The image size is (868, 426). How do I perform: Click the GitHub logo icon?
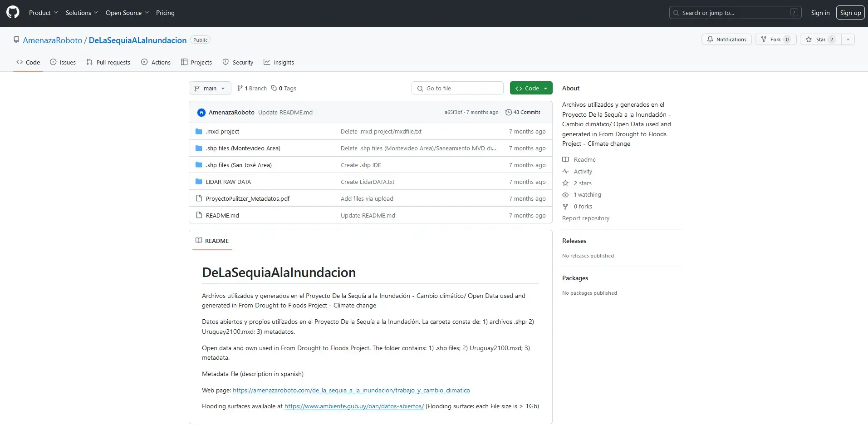[x=13, y=12]
